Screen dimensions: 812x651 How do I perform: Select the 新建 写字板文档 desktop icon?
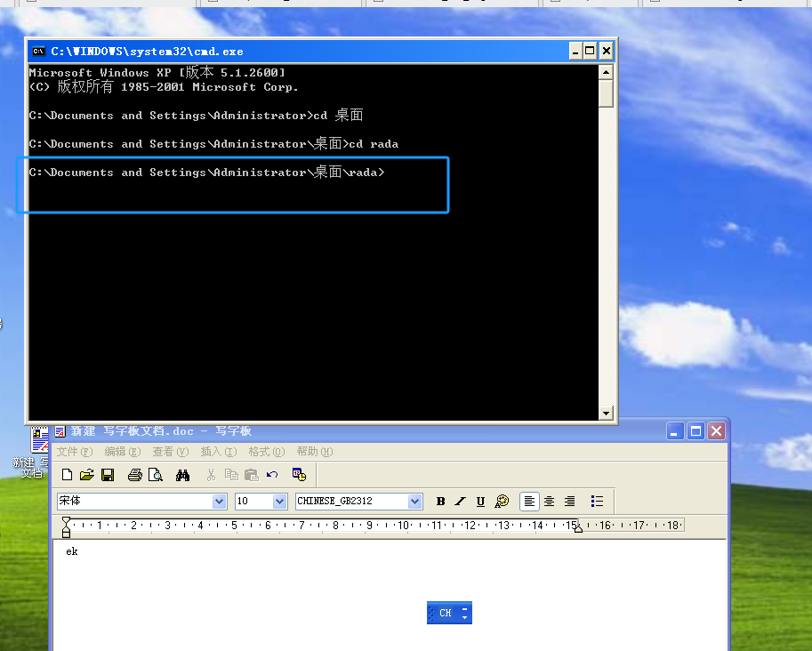click(x=31, y=452)
